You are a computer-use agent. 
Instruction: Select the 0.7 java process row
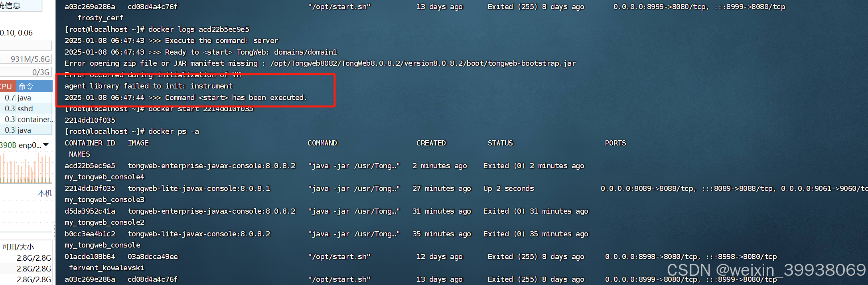[x=26, y=98]
